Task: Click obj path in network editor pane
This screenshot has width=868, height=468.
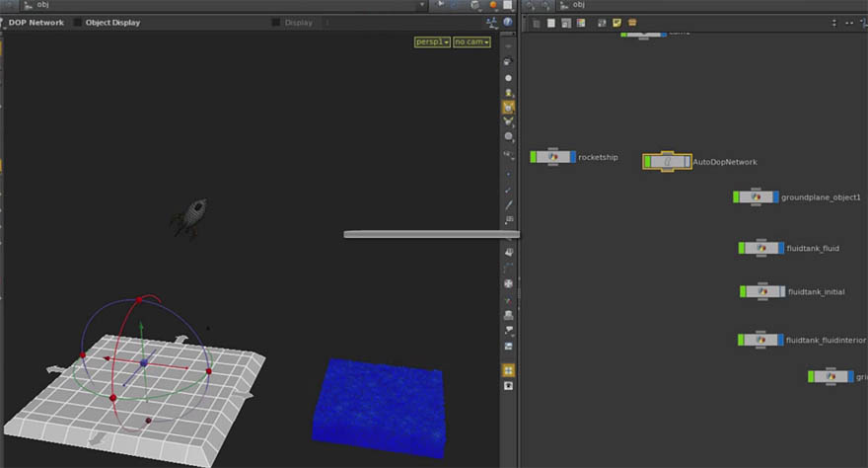Action: tap(578, 4)
